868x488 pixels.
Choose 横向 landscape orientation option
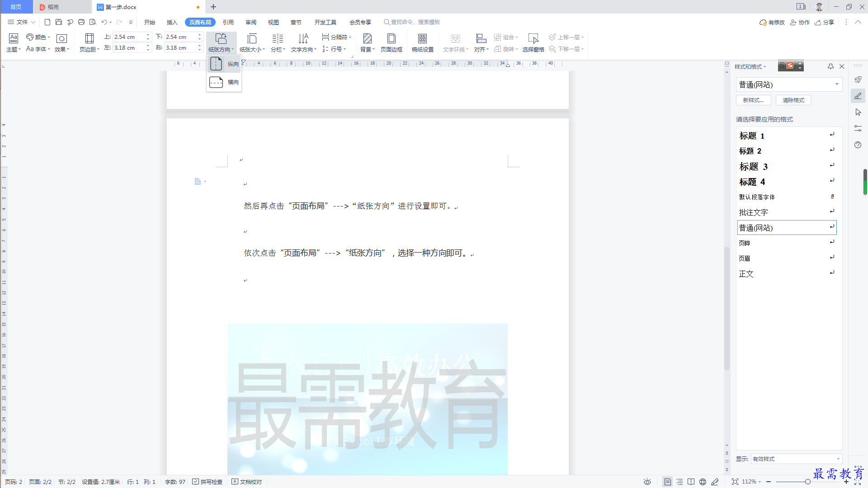(x=224, y=82)
